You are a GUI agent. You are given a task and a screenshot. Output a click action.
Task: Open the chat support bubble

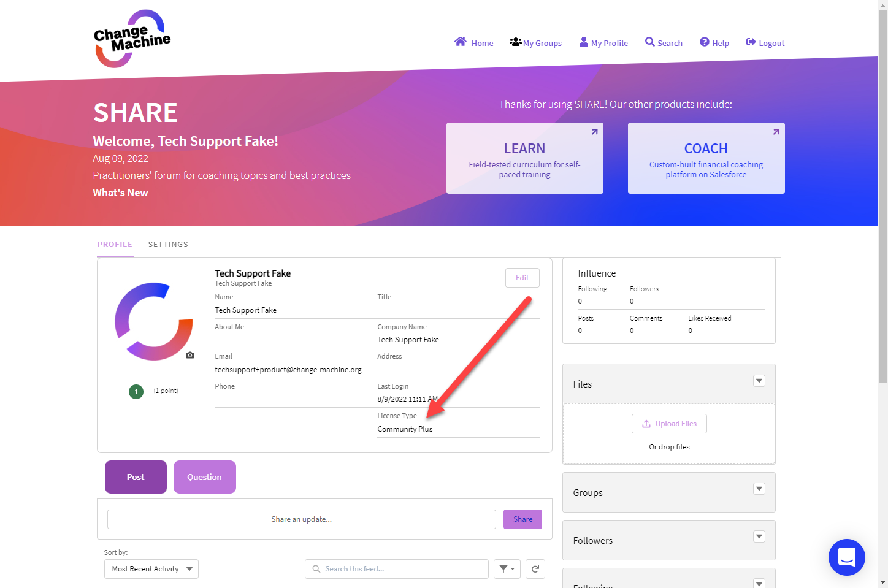847,557
